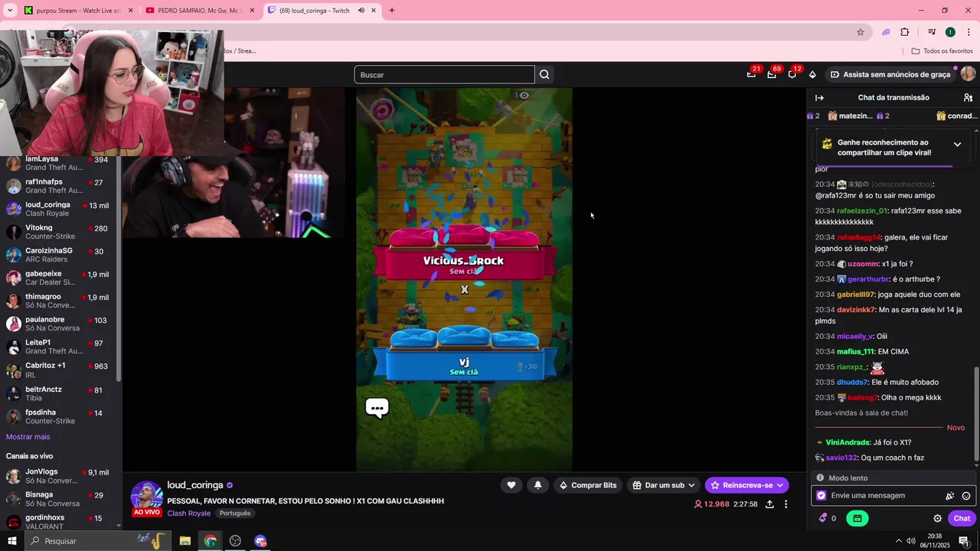Open the inbox notifications with 69 badge
The image size is (980, 551).
tap(772, 74)
